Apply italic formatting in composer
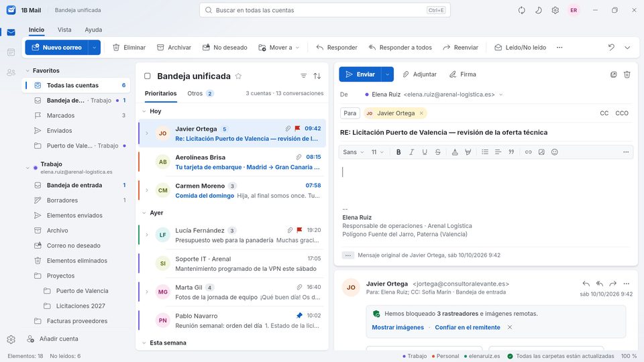The image size is (644, 362). tap(411, 152)
